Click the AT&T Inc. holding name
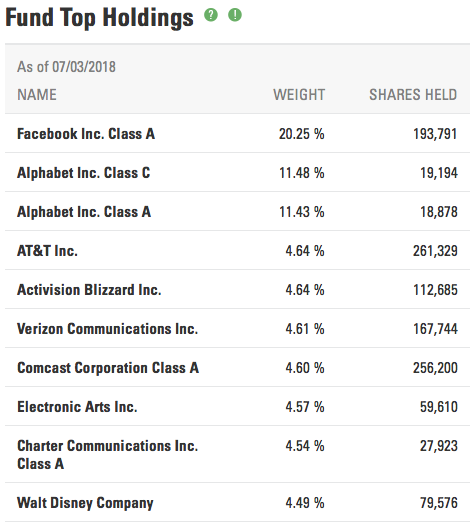Image resolution: width=475 pixels, height=528 pixels. 47,251
